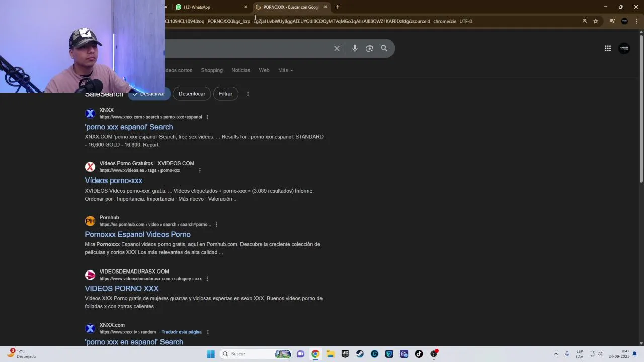Open SafeSearch more options dots
This screenshot has width=644, height=362.
coord(248,94)
